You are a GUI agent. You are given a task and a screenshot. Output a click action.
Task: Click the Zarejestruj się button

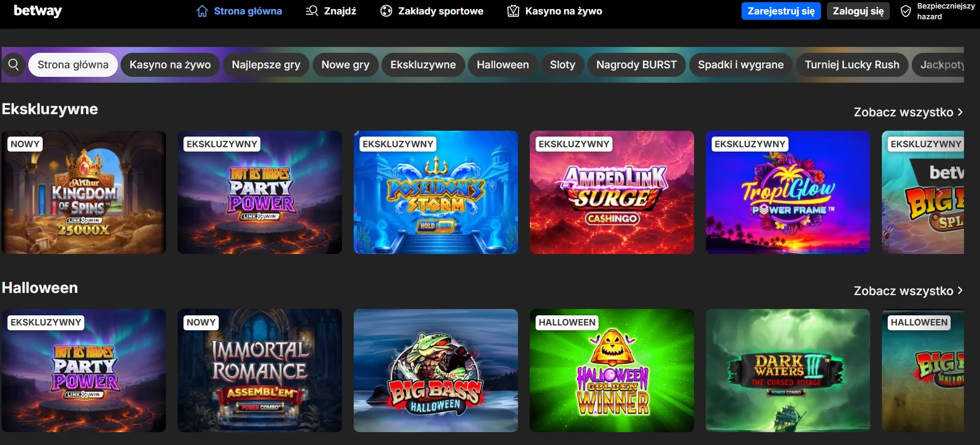[781, 11]
